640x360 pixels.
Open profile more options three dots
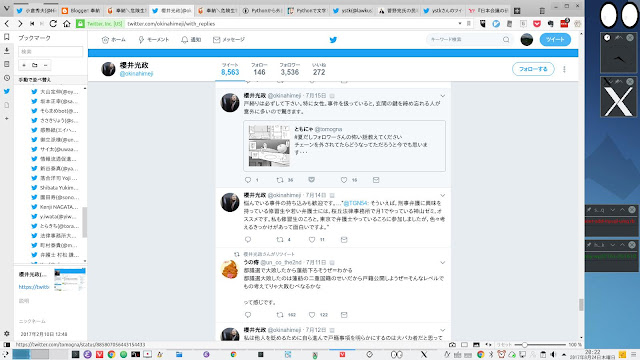click(x=564, y=69)
